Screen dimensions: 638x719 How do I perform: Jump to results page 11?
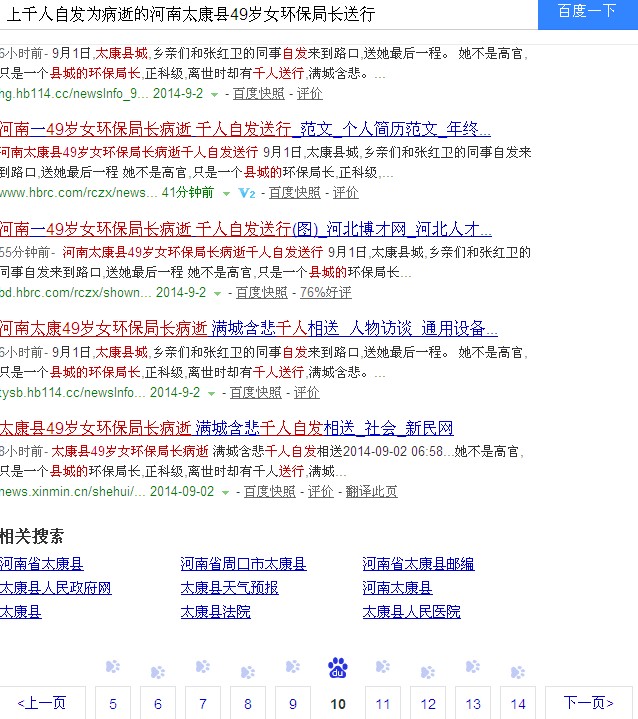click(x=383, y=703)
